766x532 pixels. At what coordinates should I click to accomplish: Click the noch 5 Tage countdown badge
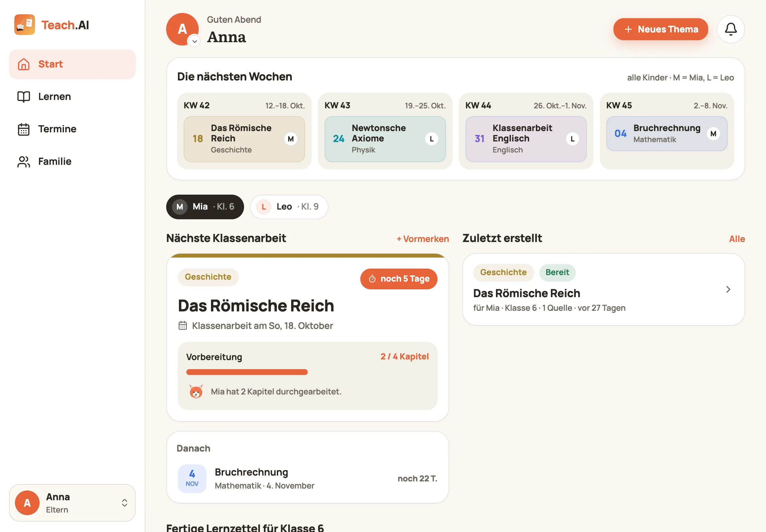click(x=399, y=279)
